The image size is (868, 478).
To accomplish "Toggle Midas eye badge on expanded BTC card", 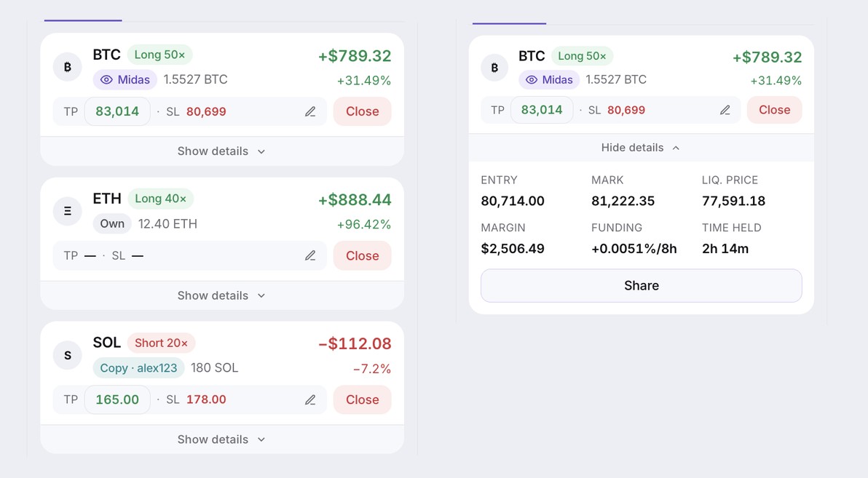I will pos(549,80).
